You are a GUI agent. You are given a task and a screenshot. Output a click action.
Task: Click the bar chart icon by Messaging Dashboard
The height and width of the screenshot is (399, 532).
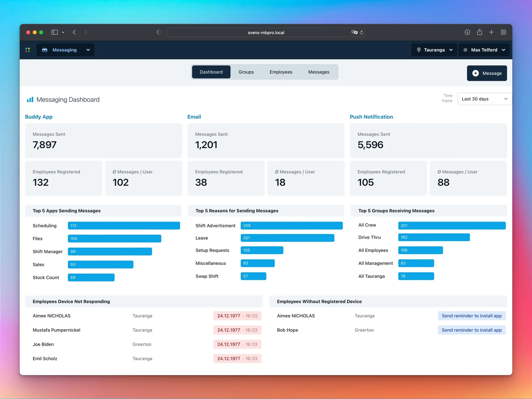pos(30,100)
